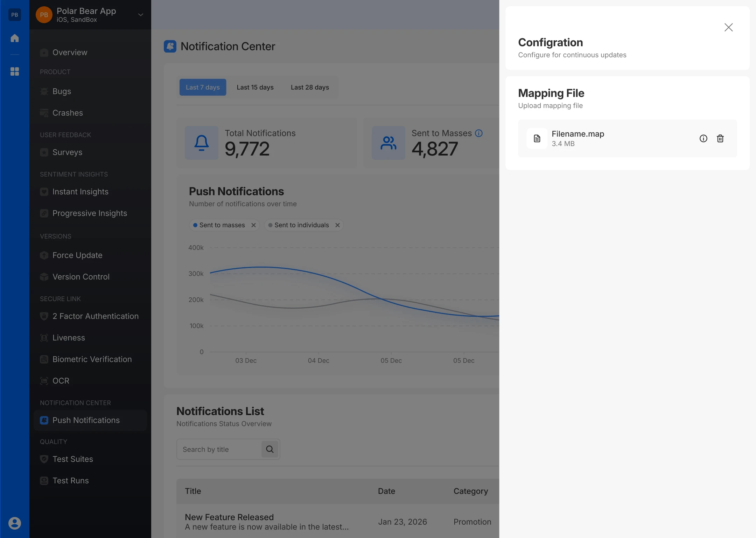Click the Test Suites shield icon

click(44, 459)
